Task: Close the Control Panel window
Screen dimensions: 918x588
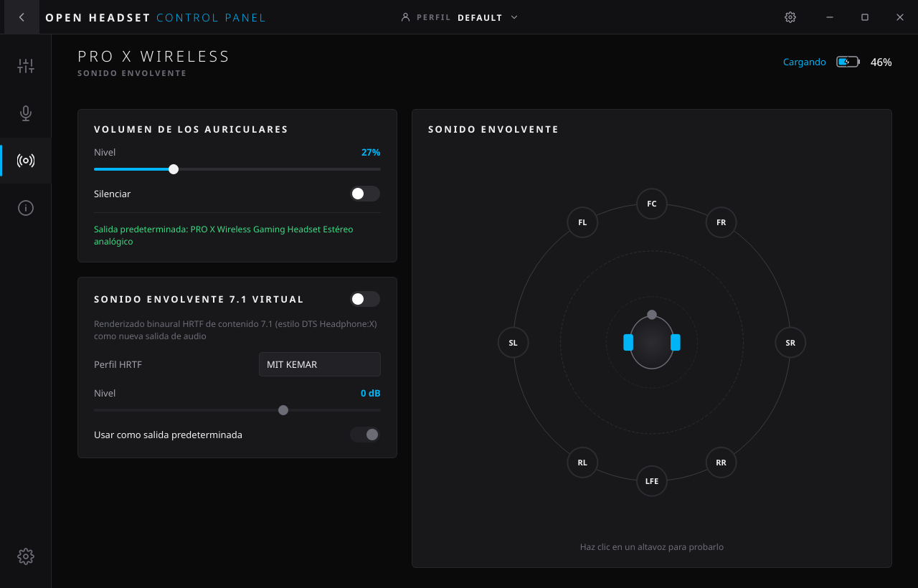Action: [x=900, y=17]
